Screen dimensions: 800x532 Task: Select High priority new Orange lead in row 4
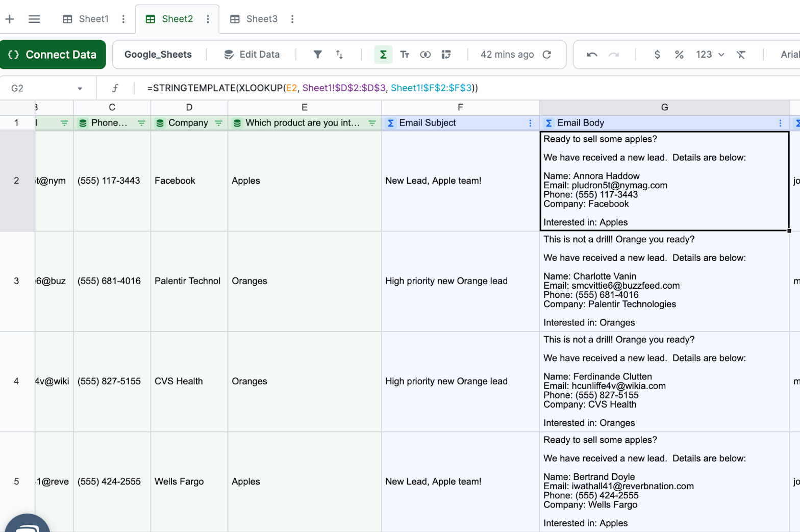click(460, 382)
